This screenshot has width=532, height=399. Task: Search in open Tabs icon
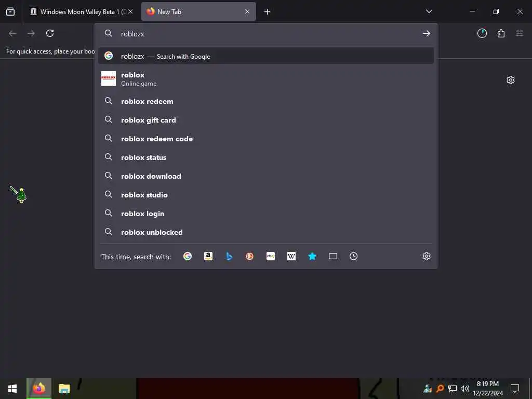coord(333,256)
